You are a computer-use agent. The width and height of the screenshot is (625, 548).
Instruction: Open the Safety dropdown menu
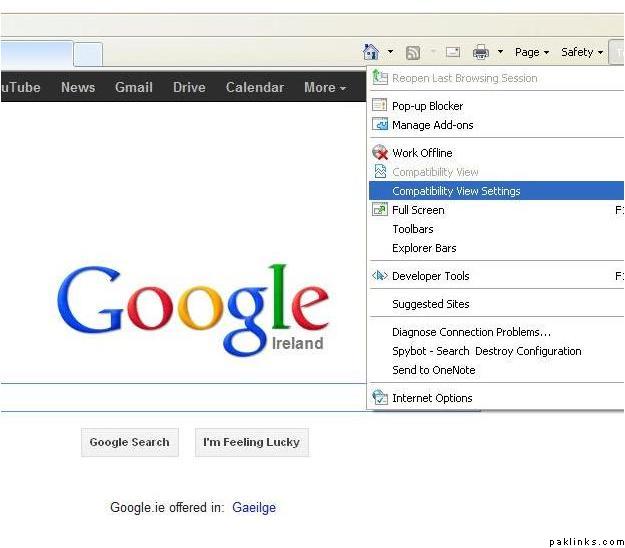pos(582,52)
